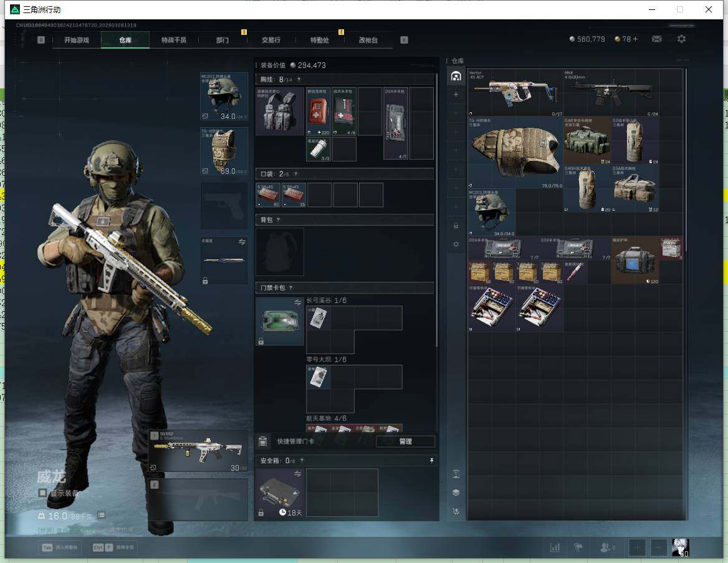Image resolution: width=728 pixels, height=563 pixels.
Task: Click the quick keycard management icon
Action: [x=263, y=441]
